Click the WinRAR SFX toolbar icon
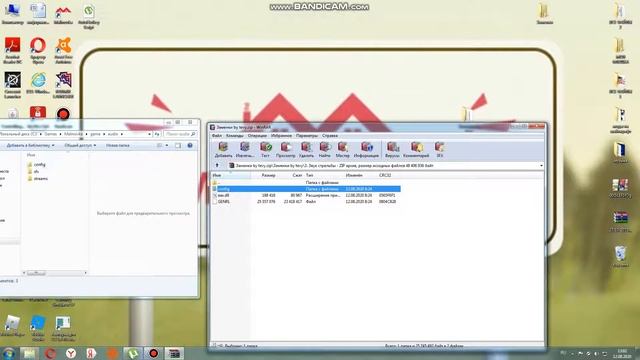This screenshot has width=640, height=360. point(439,149)
